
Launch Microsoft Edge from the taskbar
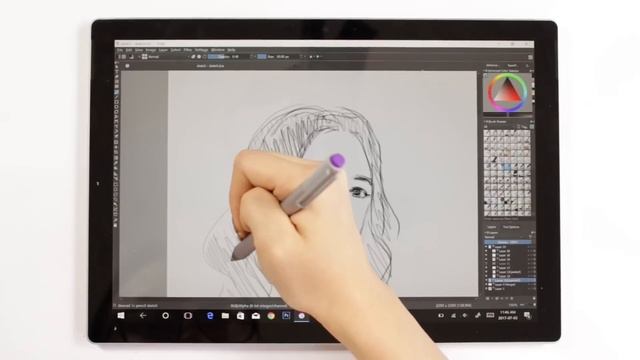click(210, 316)
